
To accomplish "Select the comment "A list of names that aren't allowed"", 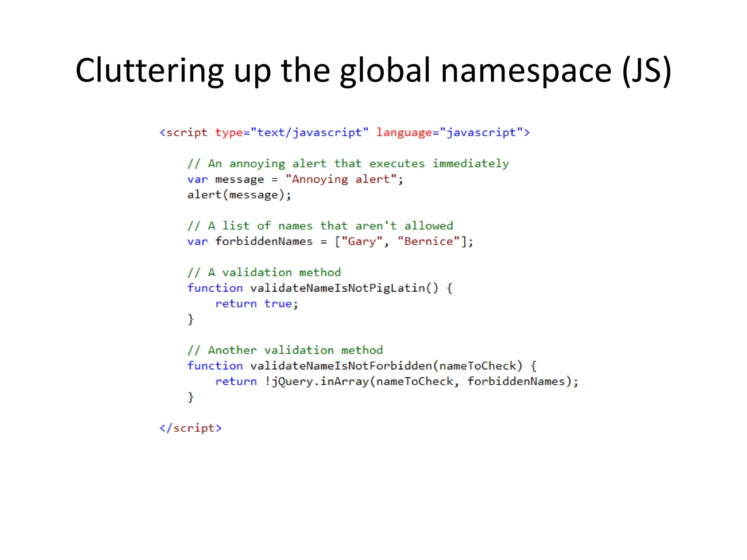I will coord(320,226).
